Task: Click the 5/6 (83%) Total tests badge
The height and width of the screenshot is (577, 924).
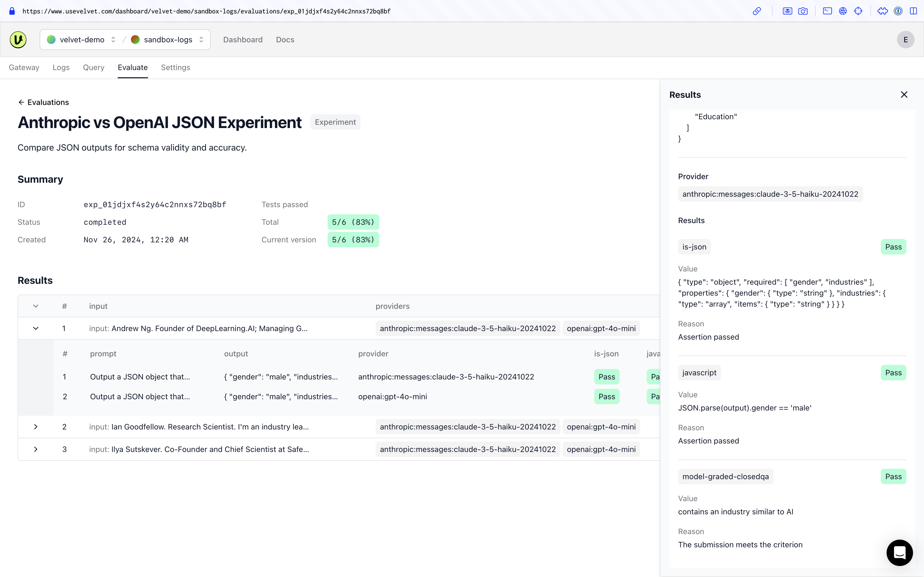Action: pos(353,222)
